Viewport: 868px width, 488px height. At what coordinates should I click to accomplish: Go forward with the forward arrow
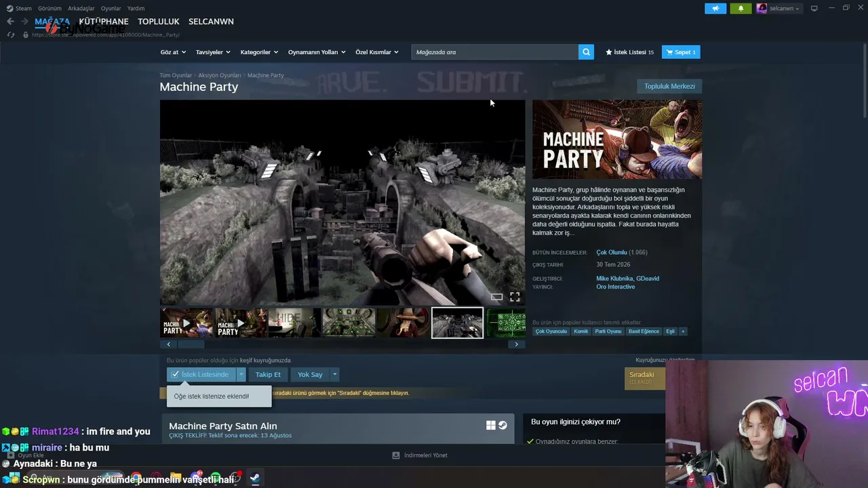point(24,22)
